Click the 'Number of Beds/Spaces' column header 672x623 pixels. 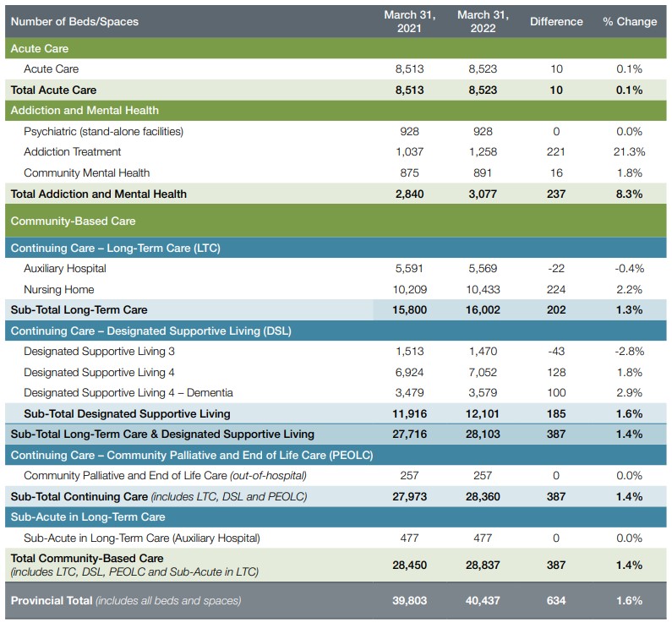point(74,21)
